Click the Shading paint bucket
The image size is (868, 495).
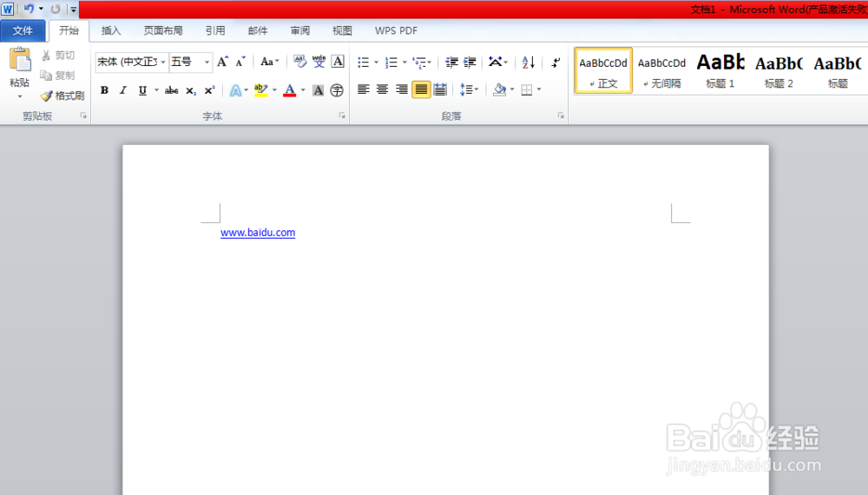click(x=499, y=89)
